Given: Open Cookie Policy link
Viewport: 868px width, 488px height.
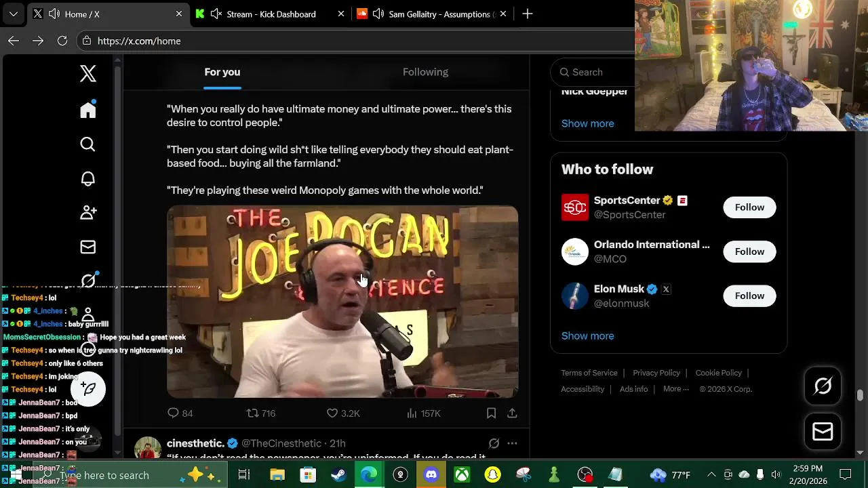Looking at the screenshot, I should (718, 373).
